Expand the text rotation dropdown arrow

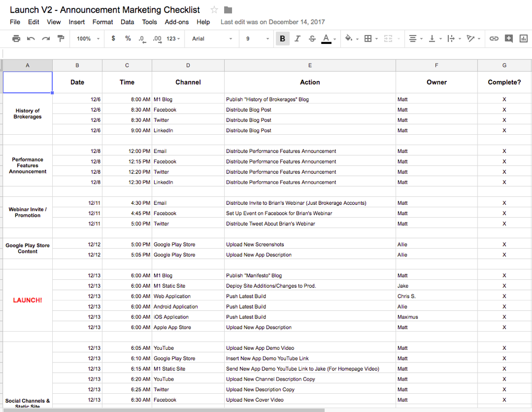coord(479,39)
